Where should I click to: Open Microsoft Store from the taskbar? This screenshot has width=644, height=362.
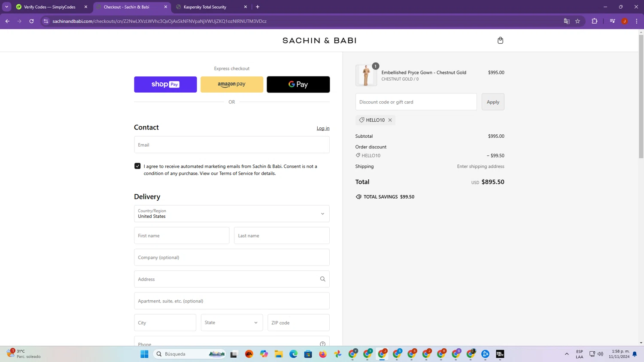(308, 354)
